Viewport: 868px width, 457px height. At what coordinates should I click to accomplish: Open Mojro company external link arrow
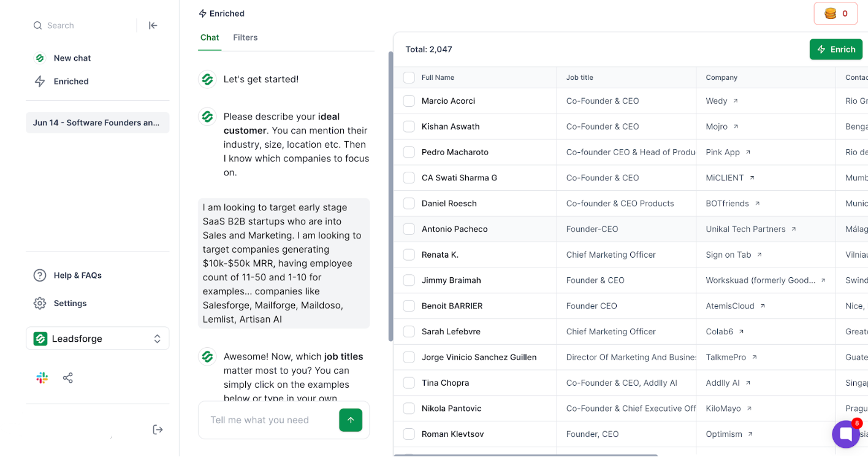[736, 126]
